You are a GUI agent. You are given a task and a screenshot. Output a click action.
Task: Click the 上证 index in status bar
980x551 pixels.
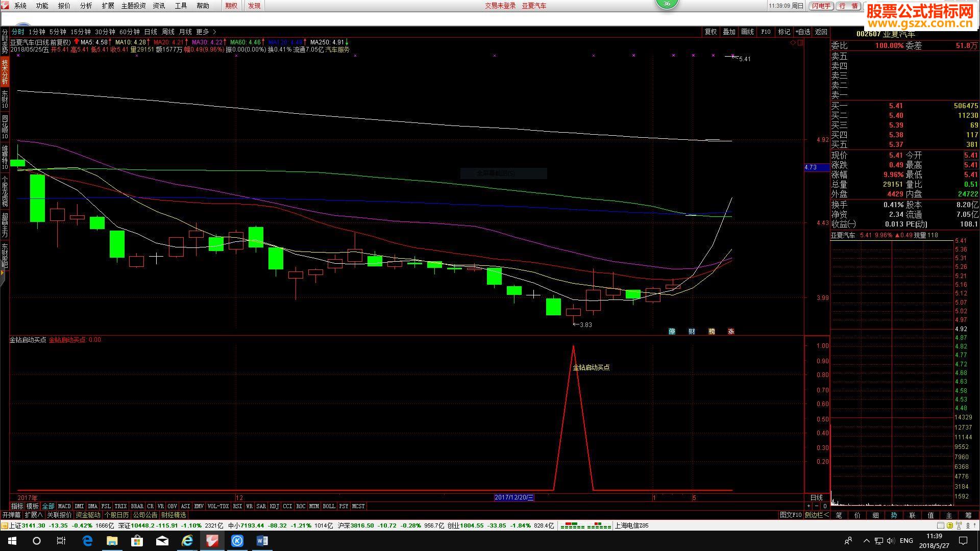[x=15, y=525]
